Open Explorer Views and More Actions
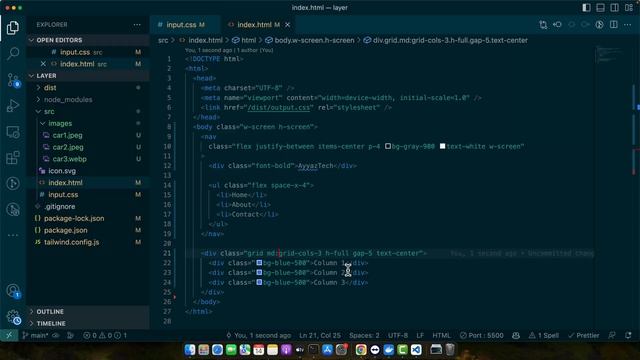This screenshot has width=640, height=360. (137, 25)
